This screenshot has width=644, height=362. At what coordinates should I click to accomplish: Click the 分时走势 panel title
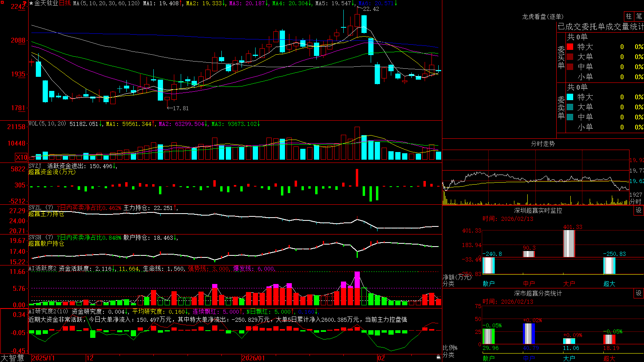click(x=543, y=144)
